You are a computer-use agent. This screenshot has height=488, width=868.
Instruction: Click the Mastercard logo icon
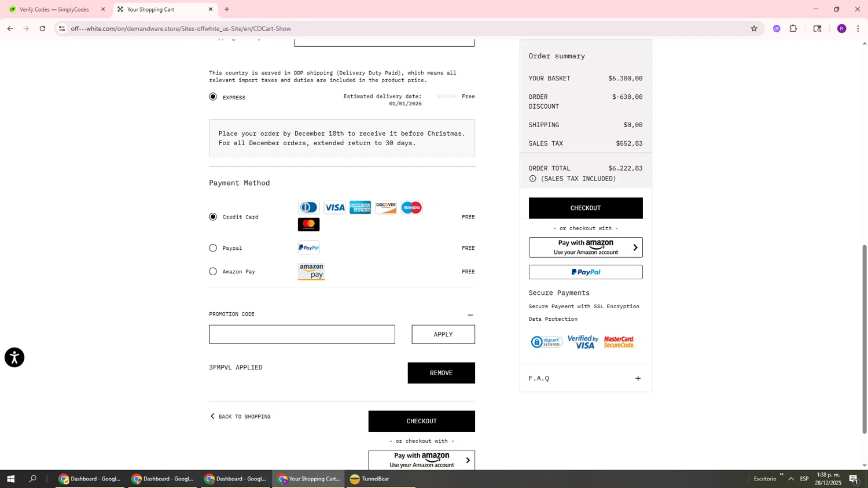point(308,224)
